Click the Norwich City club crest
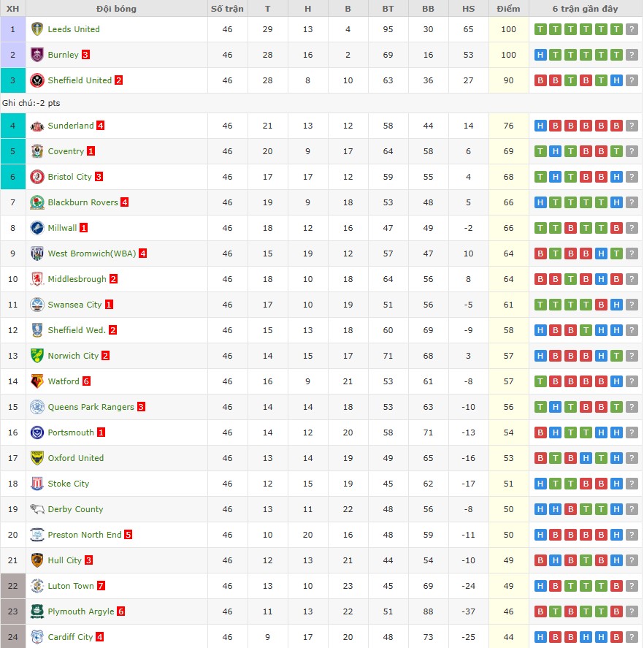 point(37,356)
